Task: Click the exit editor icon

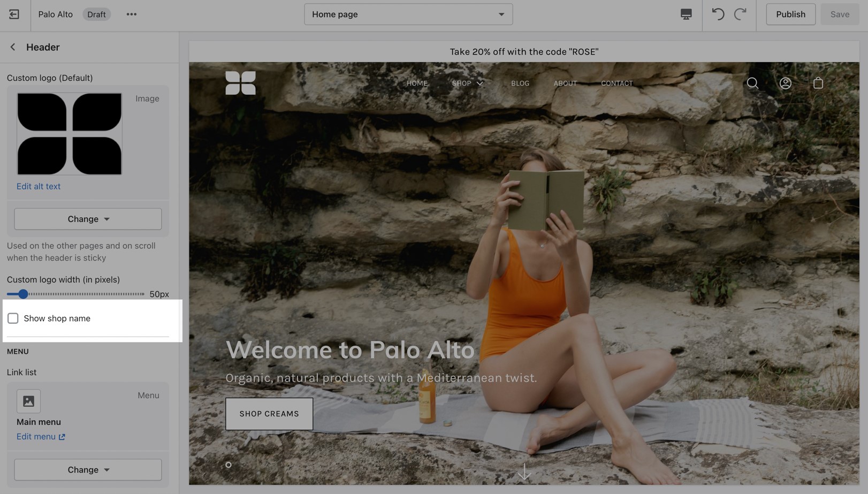Action: coord(14,14)
